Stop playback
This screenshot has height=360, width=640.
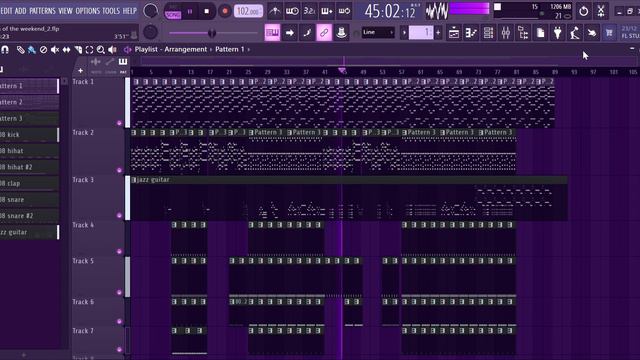207,11
